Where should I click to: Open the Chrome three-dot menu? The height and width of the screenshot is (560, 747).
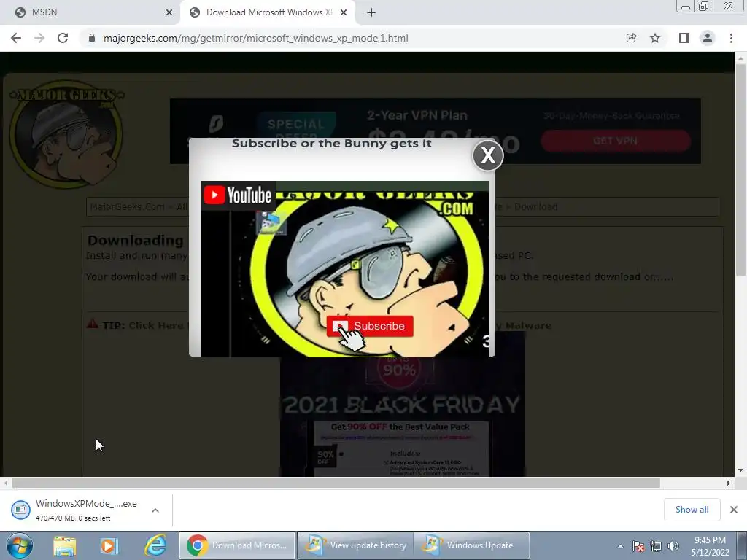[x=731, y=38]
